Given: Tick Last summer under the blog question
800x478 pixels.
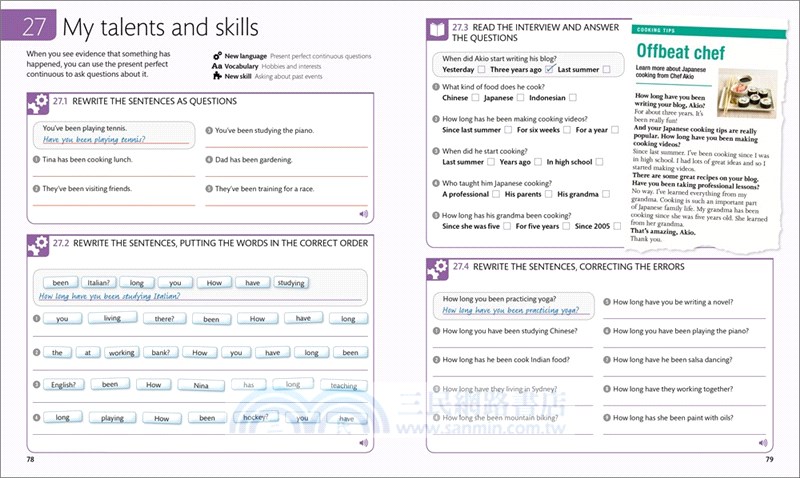Looking at the screenshot, I should click(x=606, y=69).
